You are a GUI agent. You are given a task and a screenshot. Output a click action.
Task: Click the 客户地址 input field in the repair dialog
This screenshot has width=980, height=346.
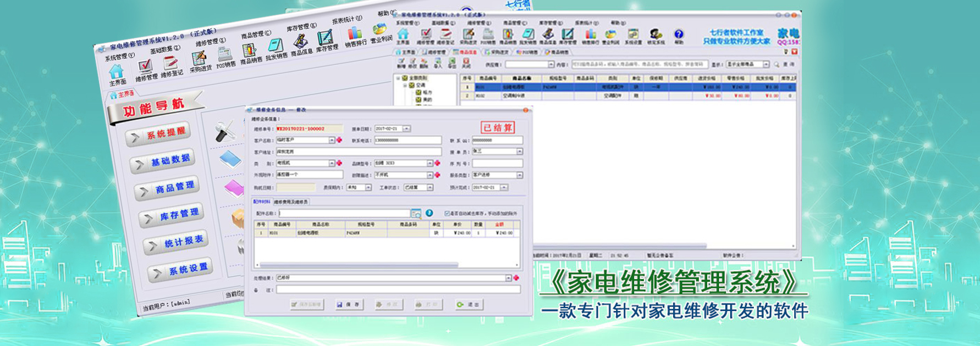[358, 152]
